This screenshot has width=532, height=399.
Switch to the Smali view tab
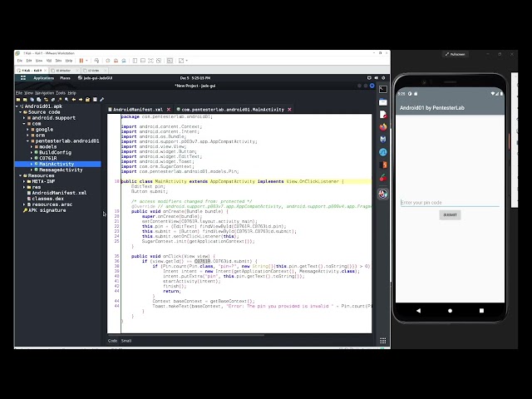pyautogui.click(x=126, y=341)
